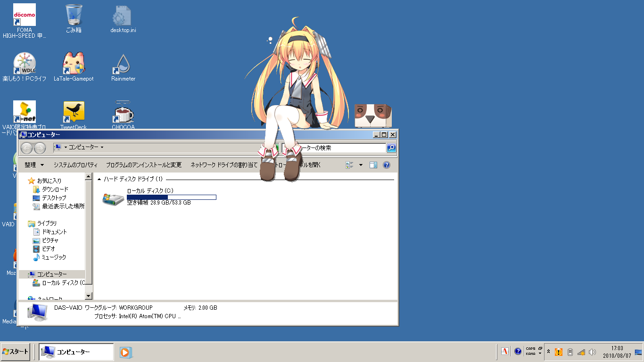Click the Rainmeter desktop icon

[123, 65]
